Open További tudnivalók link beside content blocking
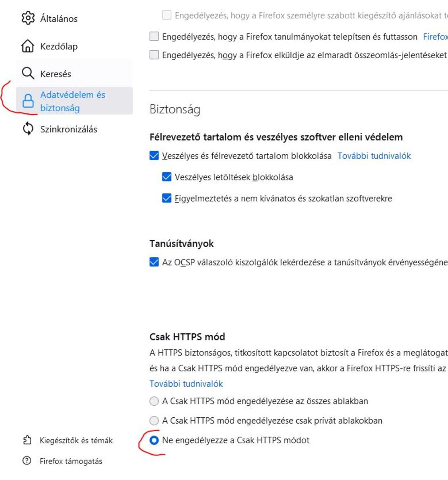 point(374,156)
